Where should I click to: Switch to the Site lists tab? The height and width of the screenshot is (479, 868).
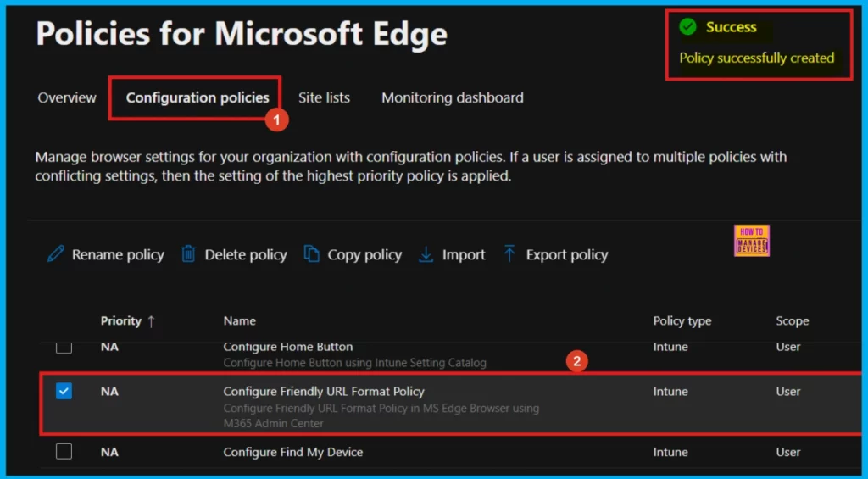[x=324, y=97]
